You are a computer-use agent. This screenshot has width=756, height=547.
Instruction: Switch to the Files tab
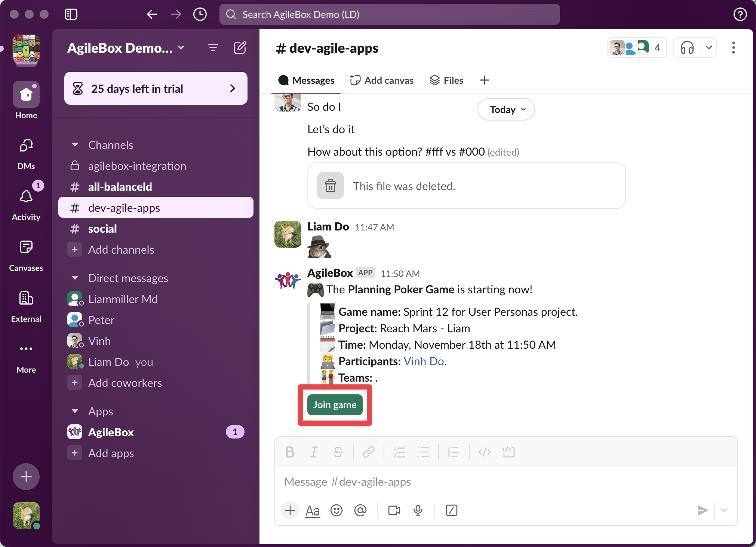click(446, 80)
